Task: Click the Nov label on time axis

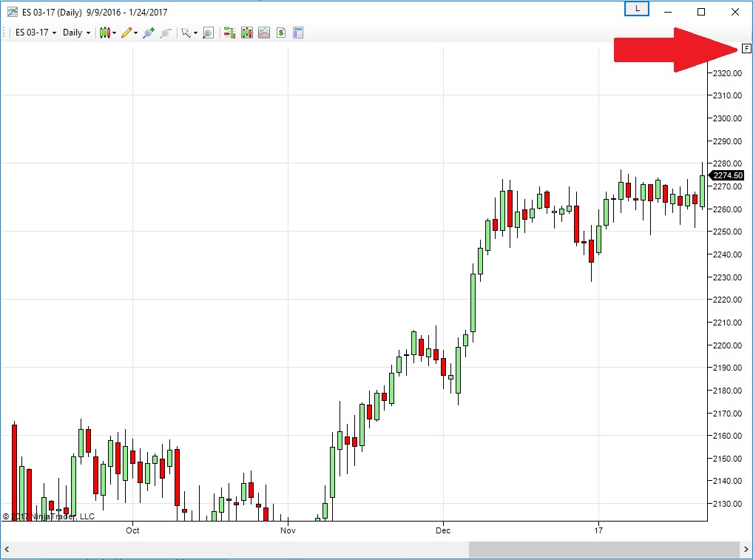Action: (288, 530)
